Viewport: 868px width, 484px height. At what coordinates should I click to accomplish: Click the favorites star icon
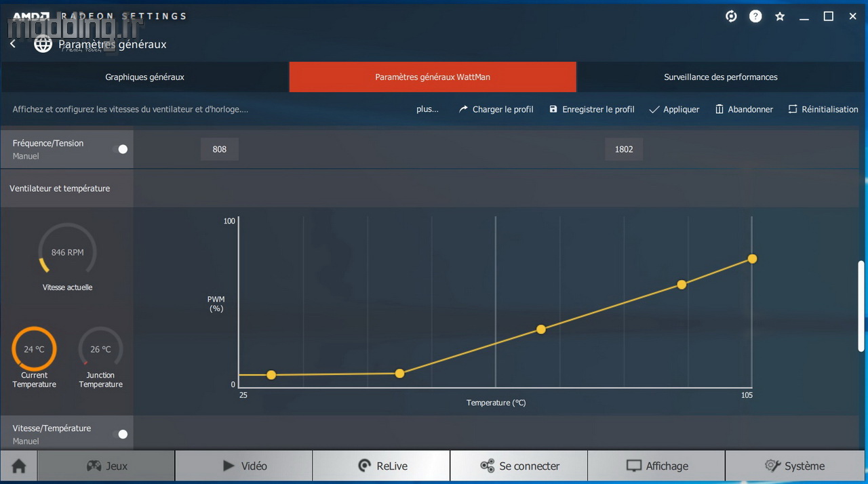[x=780, y=16]
